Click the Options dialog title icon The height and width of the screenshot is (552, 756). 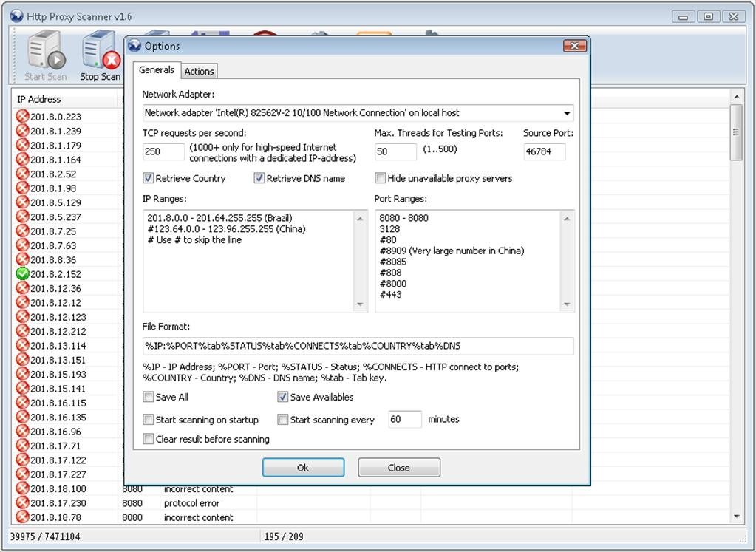pos(134,46)
